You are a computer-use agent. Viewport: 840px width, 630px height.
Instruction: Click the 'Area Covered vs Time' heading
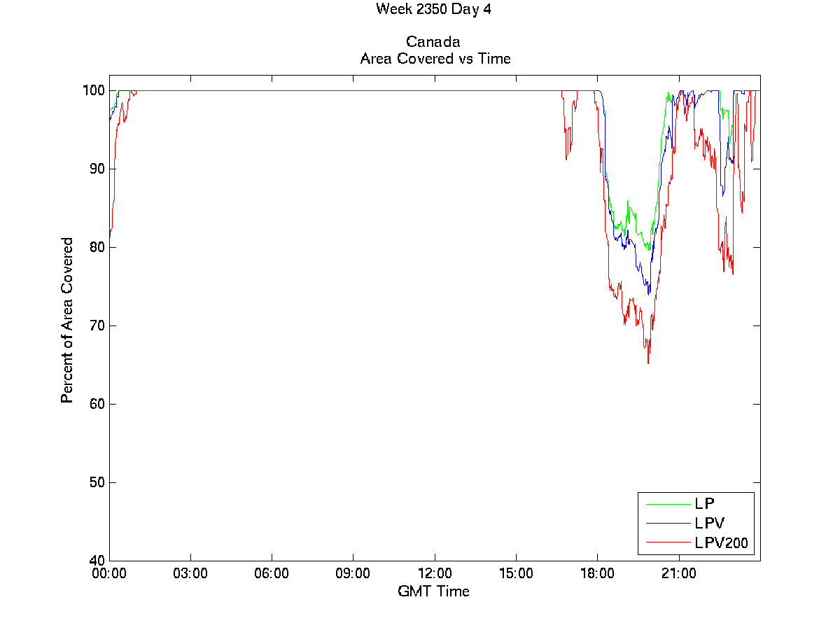[435, 59]
